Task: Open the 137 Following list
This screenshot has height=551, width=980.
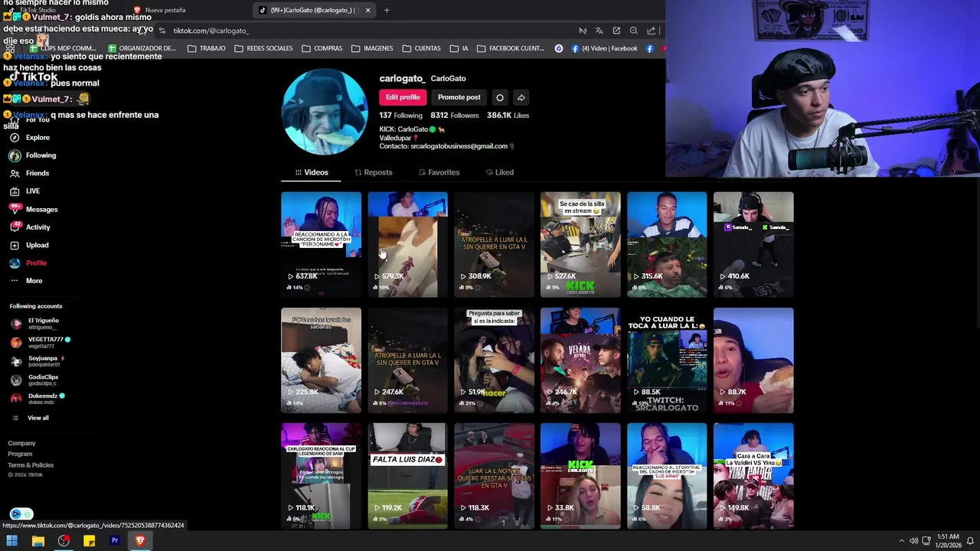Action: [400, 116]
